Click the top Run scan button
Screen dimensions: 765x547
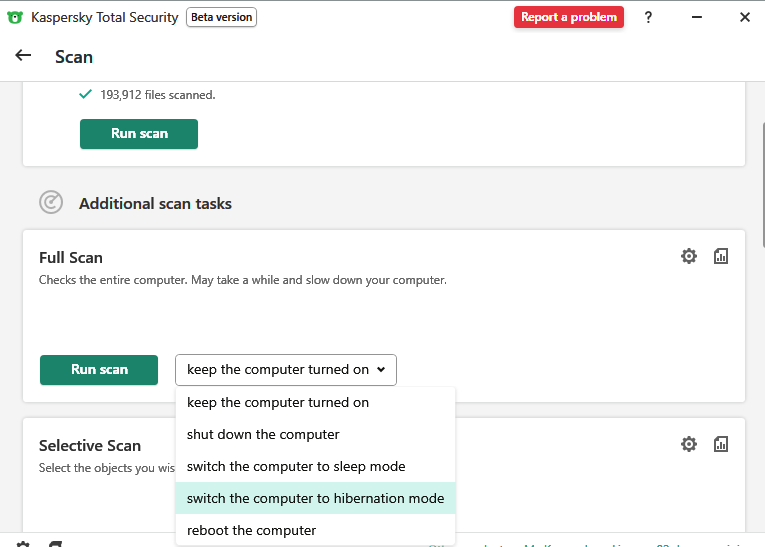click(139, 134)
